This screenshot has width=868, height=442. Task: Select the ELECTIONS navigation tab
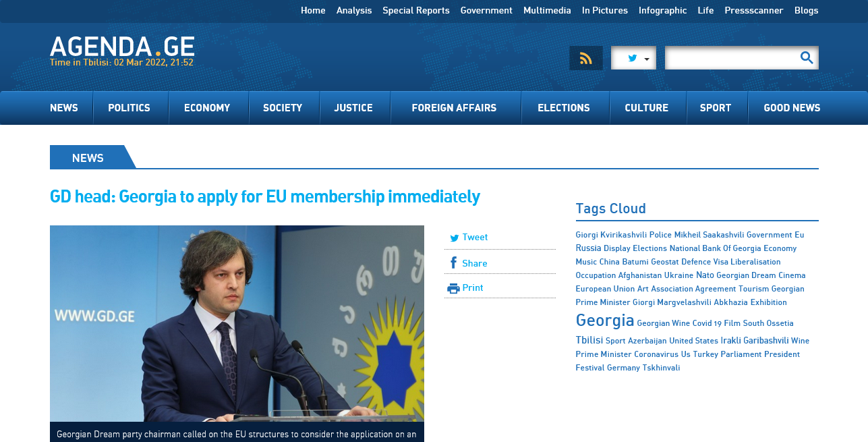(x=564, y=108)
